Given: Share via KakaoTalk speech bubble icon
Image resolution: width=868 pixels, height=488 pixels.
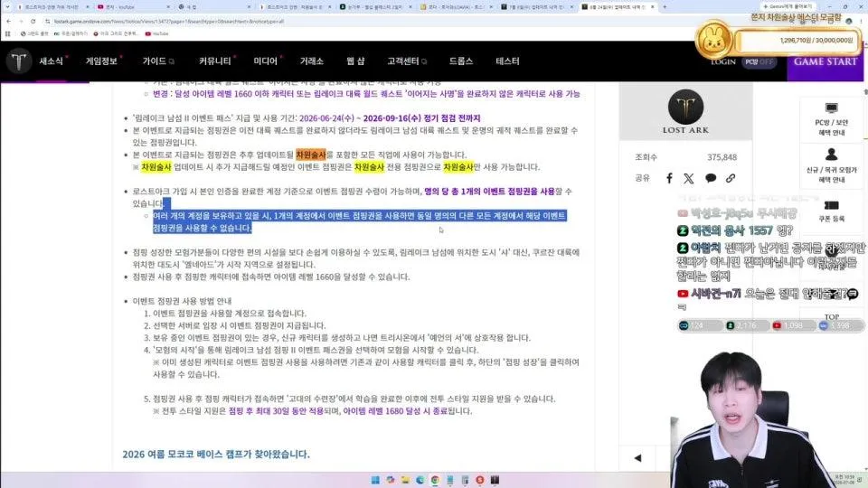Looking at the screenshot, I should pyautogui.click(x=711, y=178).
